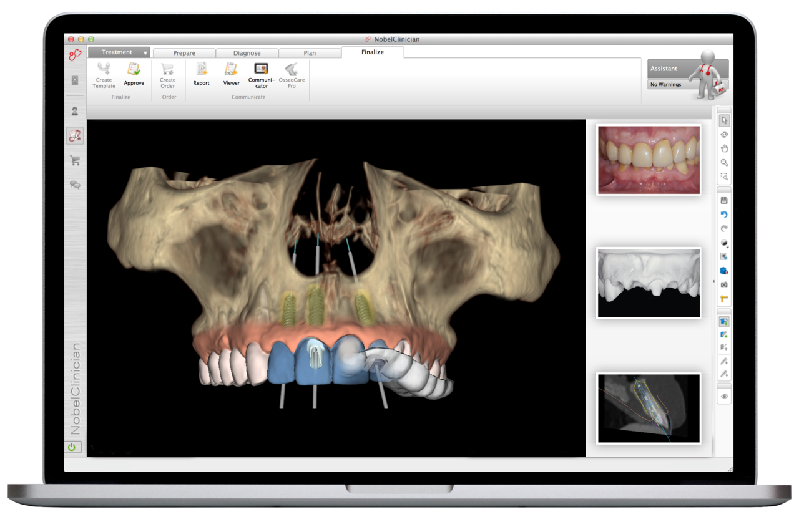
Task: Click the highlighted blue add-view icon
Action: coord(724,322)
